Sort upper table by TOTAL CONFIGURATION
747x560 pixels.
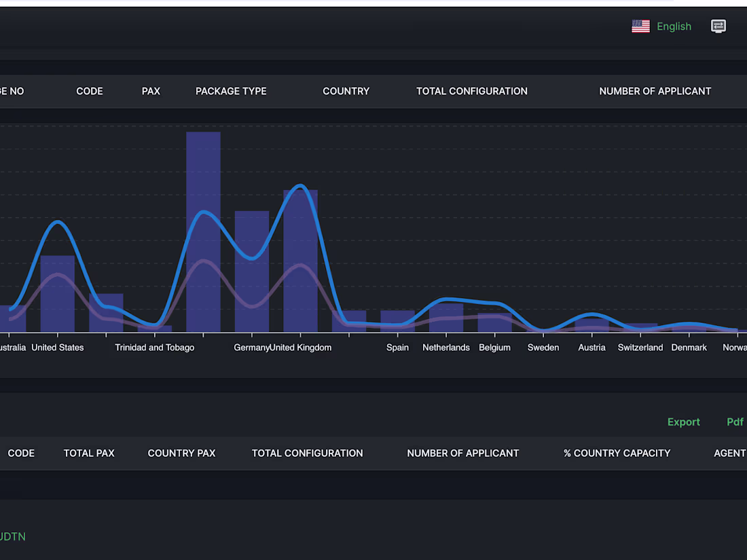click(x=472, y=91)
